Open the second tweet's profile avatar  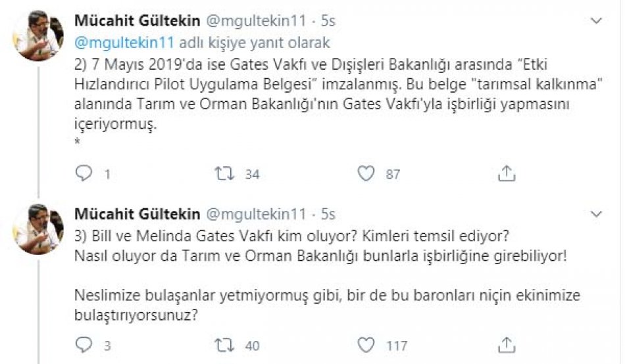(37, 229)
